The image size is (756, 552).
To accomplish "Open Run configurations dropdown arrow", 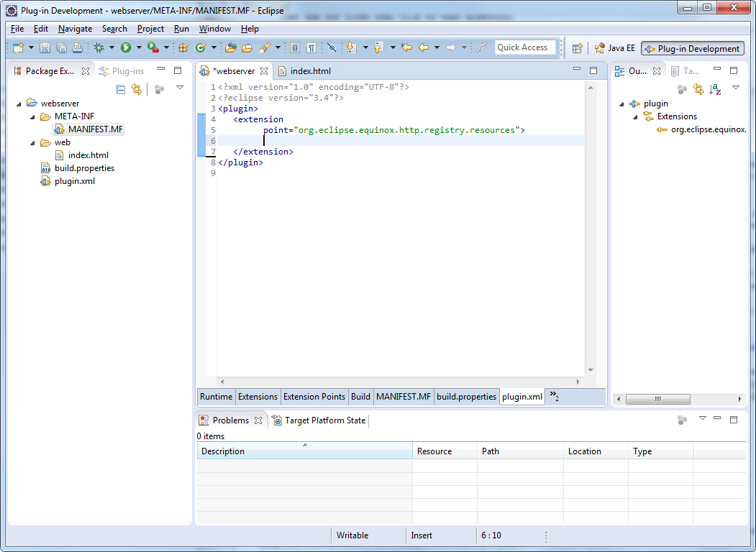I will point(139,47).
